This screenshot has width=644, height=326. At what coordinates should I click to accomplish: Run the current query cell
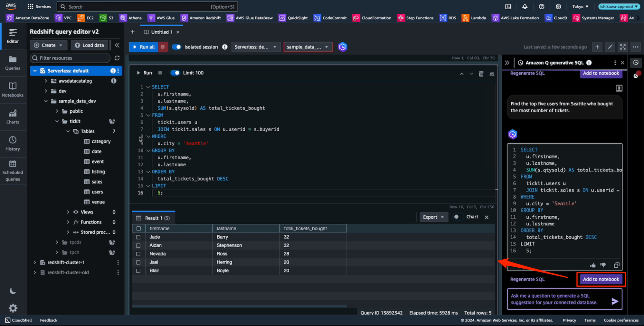[x=144, y=73]
